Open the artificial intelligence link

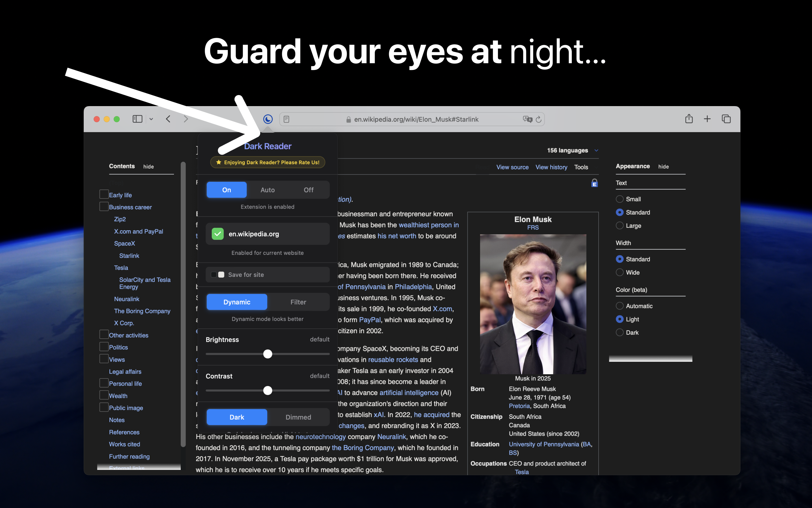pos(409,392)
